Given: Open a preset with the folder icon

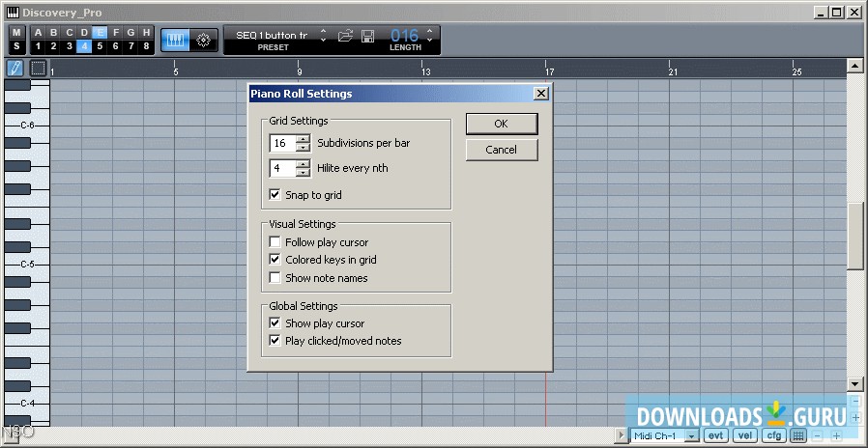Looking at the screenshot, I should (x=345, y=36).
